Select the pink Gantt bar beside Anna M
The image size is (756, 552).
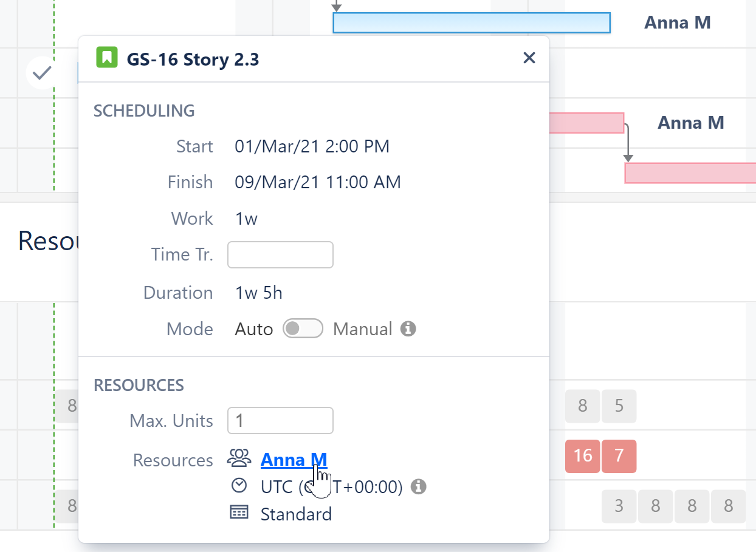point(586,123)
